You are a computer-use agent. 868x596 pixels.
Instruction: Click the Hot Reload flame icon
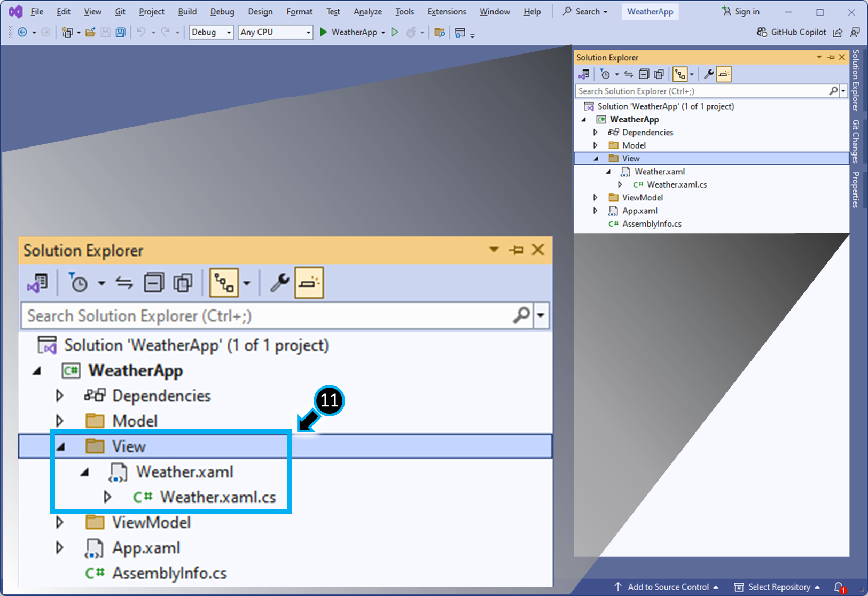click(x=411, y=32)
